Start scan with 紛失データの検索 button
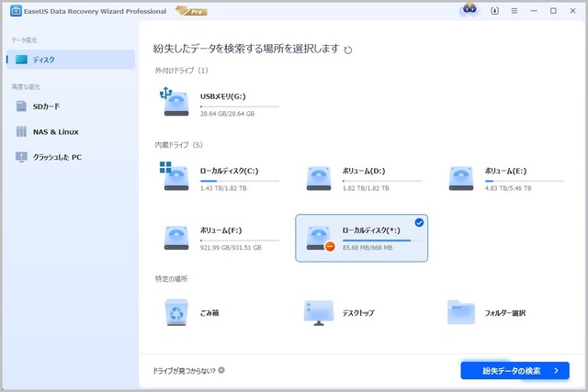 (x=514, y=371)
